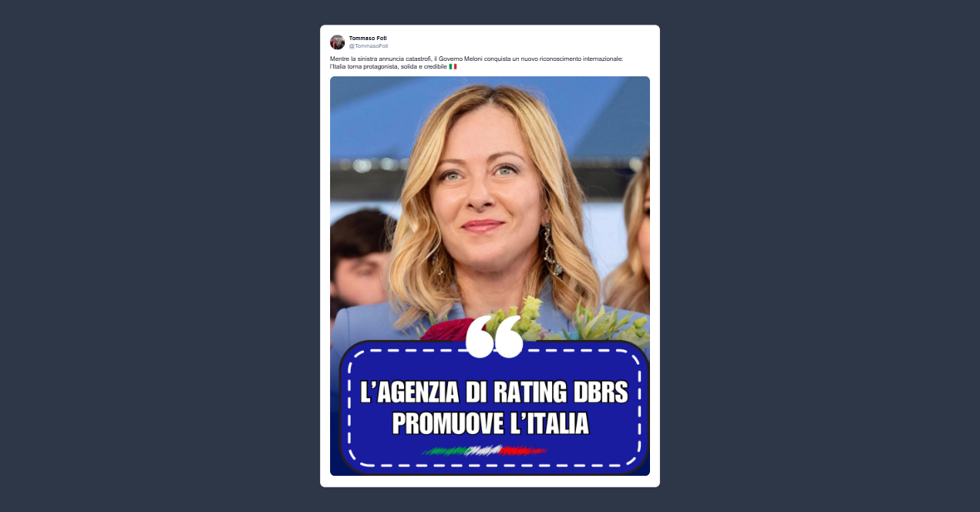Click the white quotation marks icon

click(495, 336)
